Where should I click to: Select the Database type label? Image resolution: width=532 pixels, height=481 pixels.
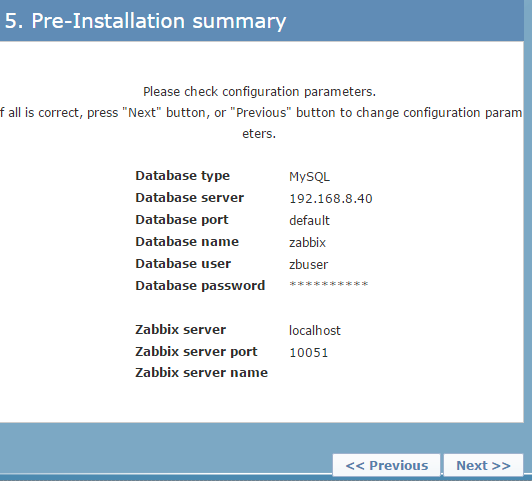[x=183, y=176]
